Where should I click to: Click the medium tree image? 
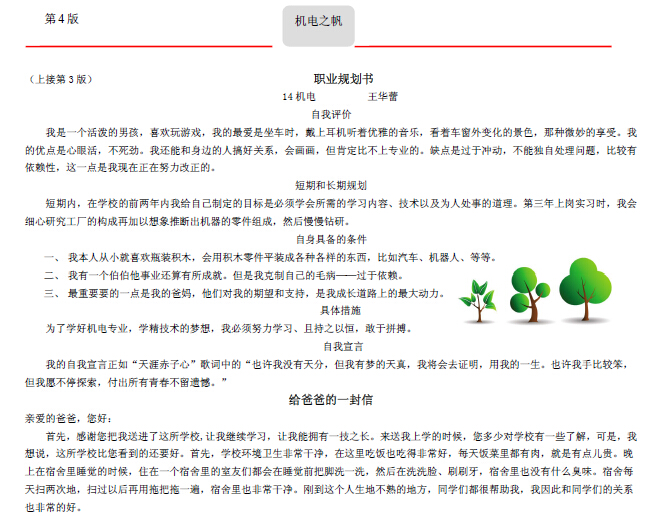530,295
